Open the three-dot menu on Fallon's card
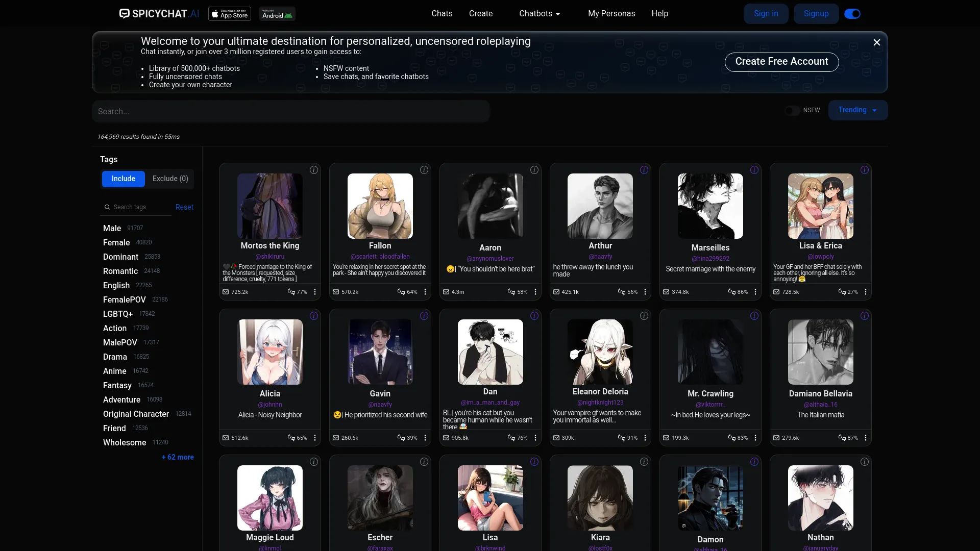 (x=425, y=292)
